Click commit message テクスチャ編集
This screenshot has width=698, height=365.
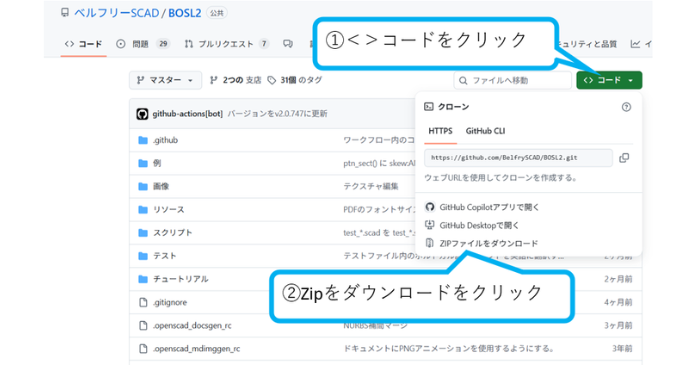tap(371, 187)
